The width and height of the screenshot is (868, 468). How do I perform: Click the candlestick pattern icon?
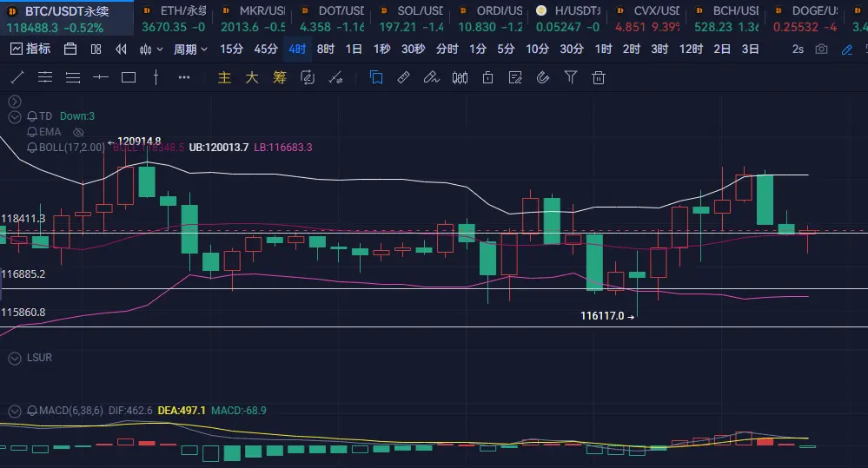click(x=460, y=77)
